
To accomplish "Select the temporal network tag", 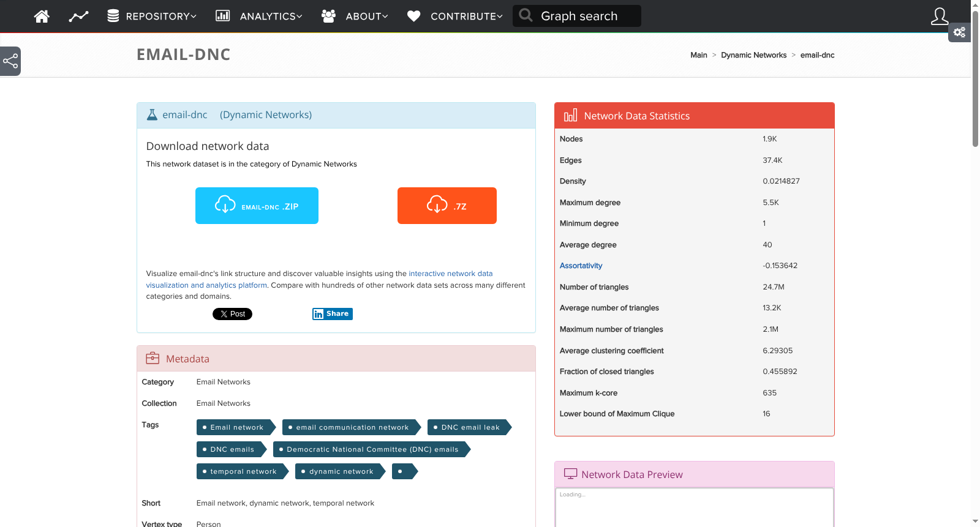I will 243,471.
